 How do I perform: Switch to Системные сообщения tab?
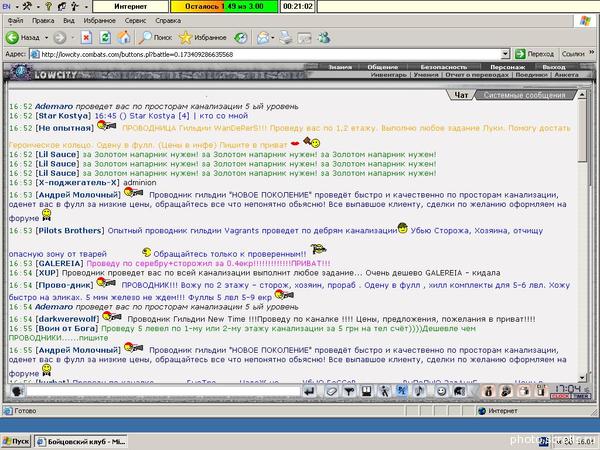(x=524, y=95)
